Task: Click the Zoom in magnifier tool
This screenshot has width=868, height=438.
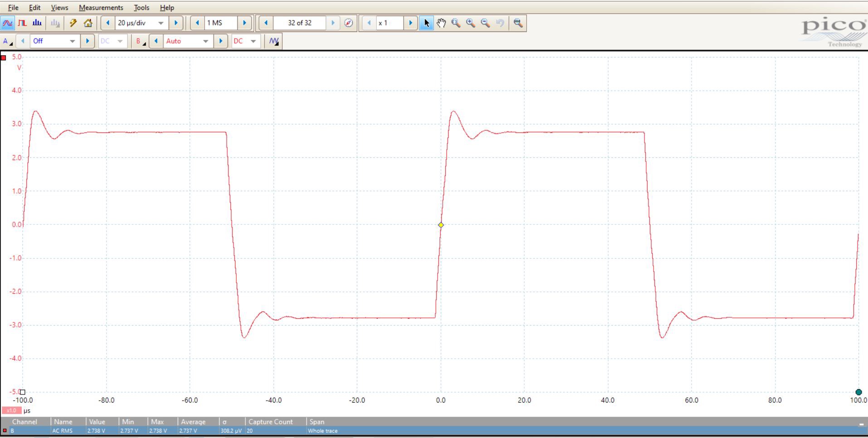Action: (471, 23)
